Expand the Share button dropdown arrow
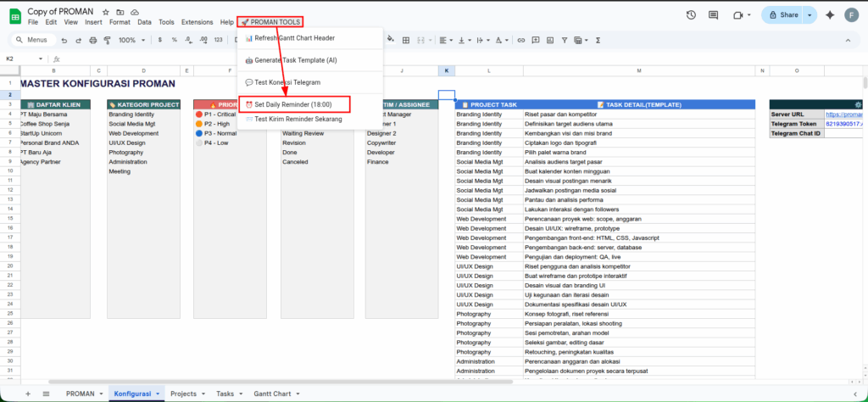 [x=810, y=15]
